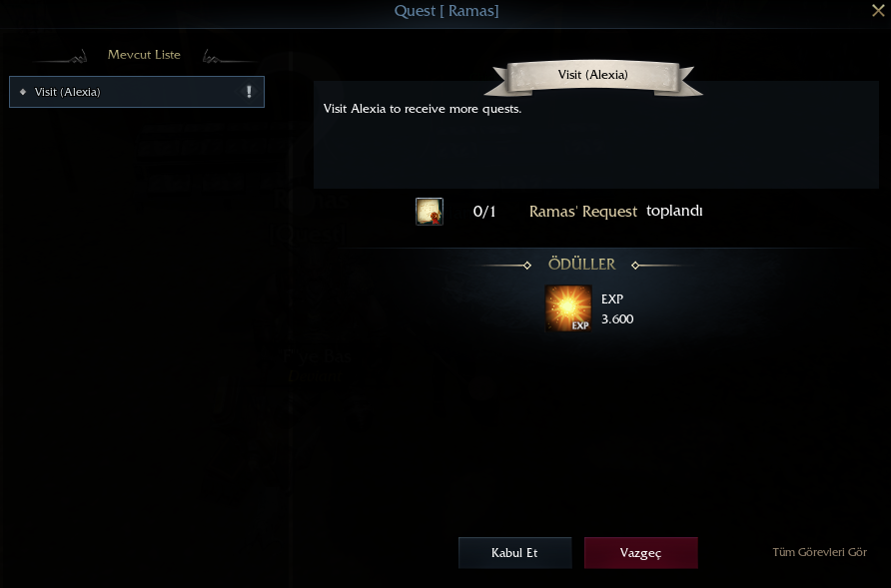Accept the quest with Kabul Et
Image resolution: width=891 pixels, height=588 pixels.
(x=514, y=553)
